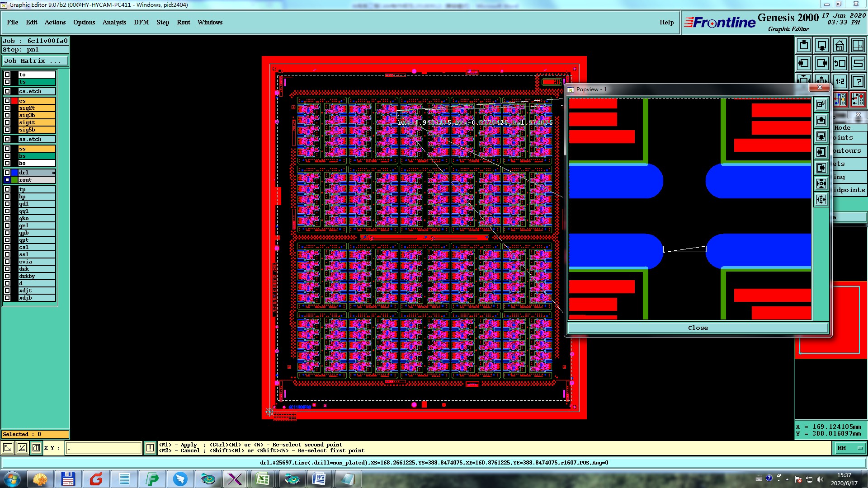
Task: Click the red color swatch beside cs
Action: point(14,101)
